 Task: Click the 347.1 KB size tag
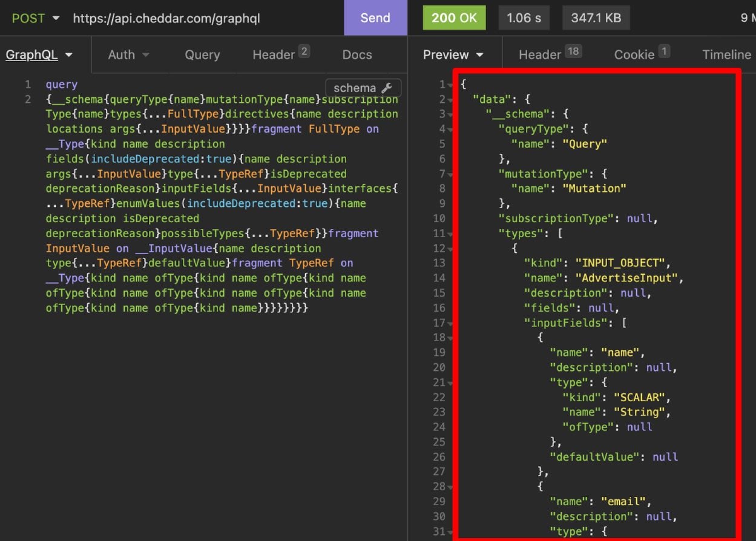pos(596,18)
